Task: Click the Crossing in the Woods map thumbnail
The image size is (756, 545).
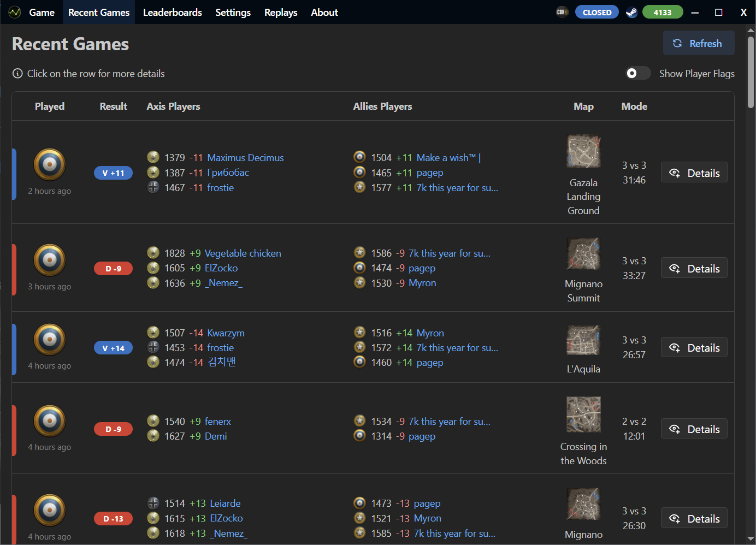Action: [x=583, y=414]
